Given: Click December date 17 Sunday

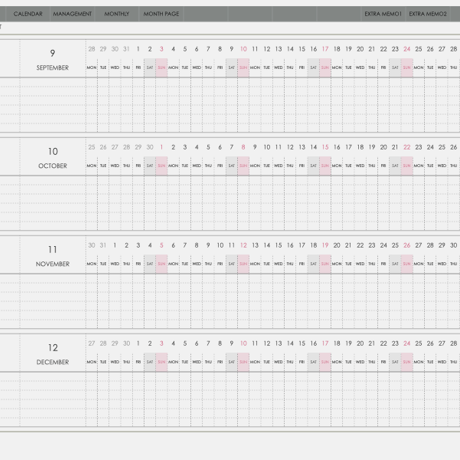Looking at the screenshot, I should tap(325, 343).
